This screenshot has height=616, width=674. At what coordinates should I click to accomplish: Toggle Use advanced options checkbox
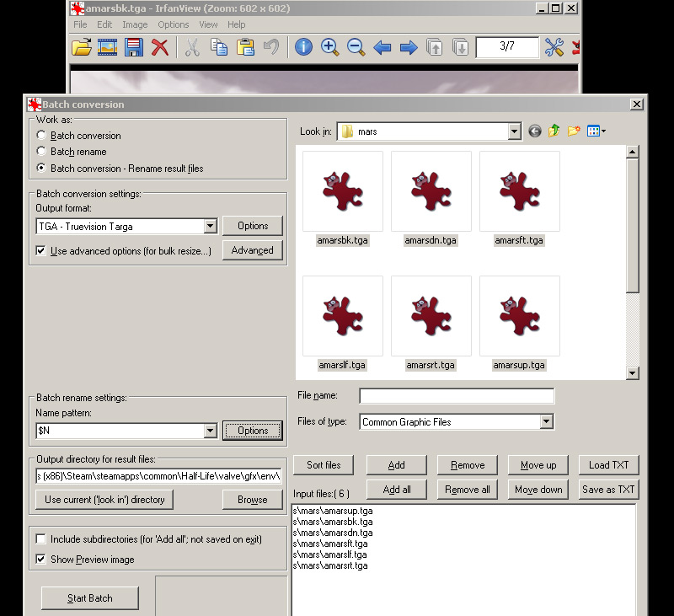pos(40,250)
